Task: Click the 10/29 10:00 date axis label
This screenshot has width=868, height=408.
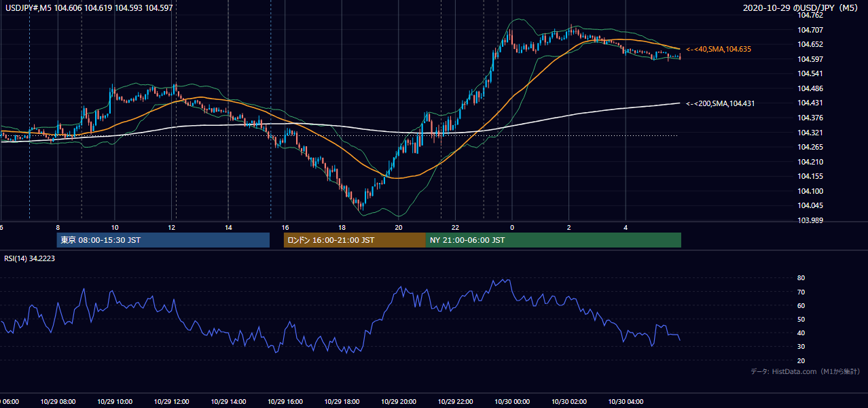Action: (115, 402)
